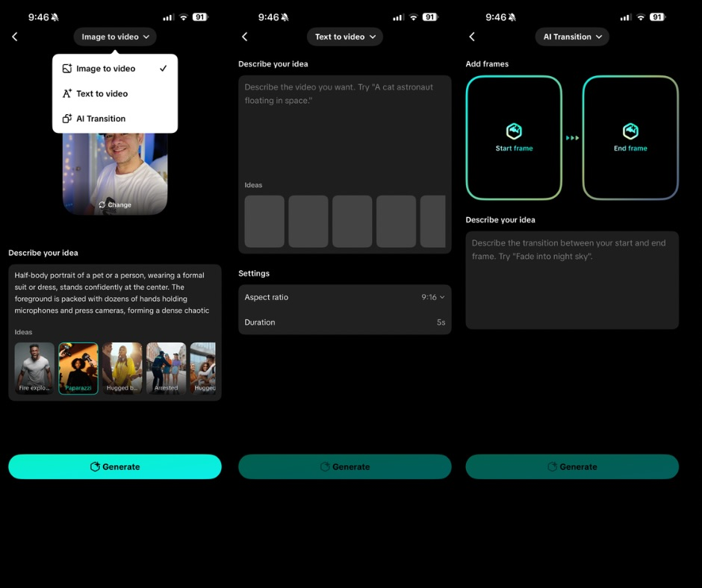Select Text to video from the open menu
Screen dimensions: 702x588
pos(102,93)
